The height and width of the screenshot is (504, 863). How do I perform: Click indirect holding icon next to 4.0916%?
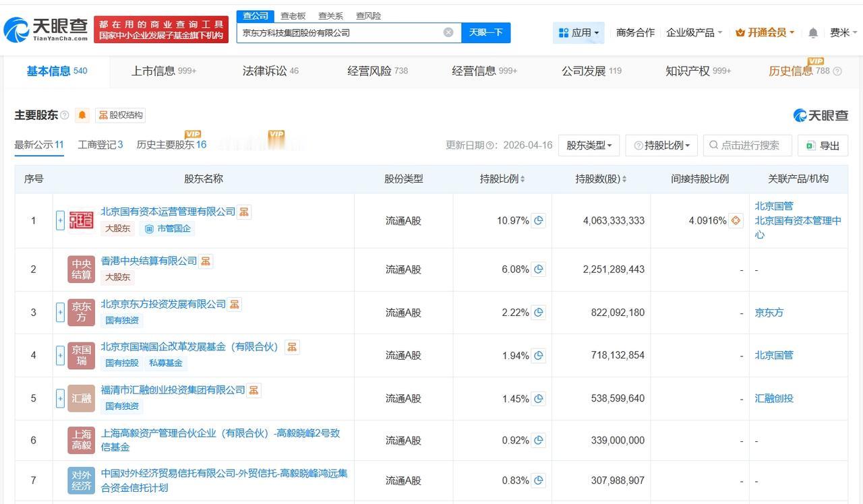pyautogui.click(x=736, y=220)
